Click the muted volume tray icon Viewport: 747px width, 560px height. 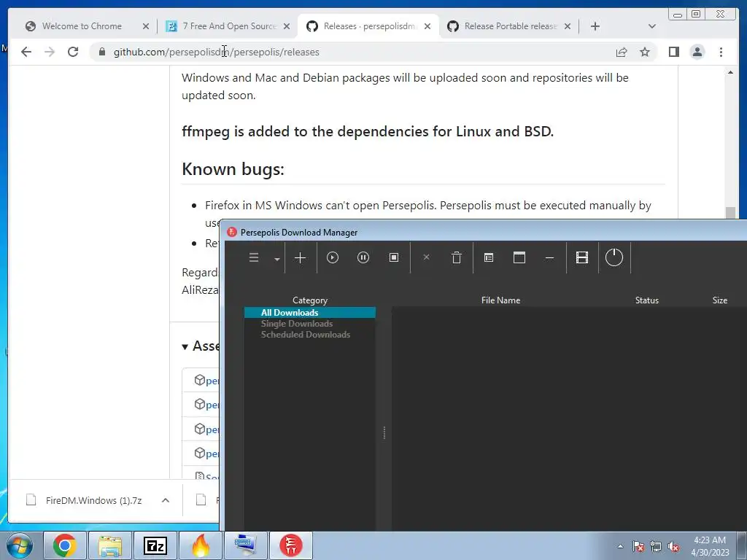click(673, 547)
